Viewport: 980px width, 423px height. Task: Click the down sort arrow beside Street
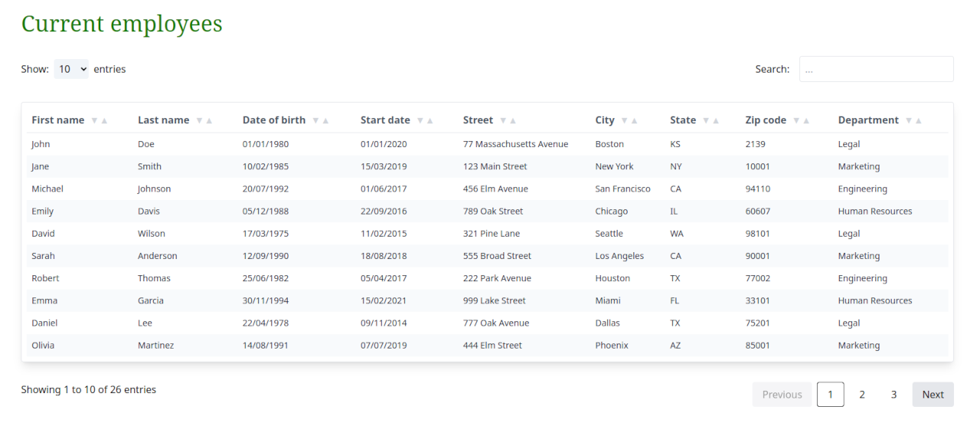pyautogui.click(x=503, y=121)
